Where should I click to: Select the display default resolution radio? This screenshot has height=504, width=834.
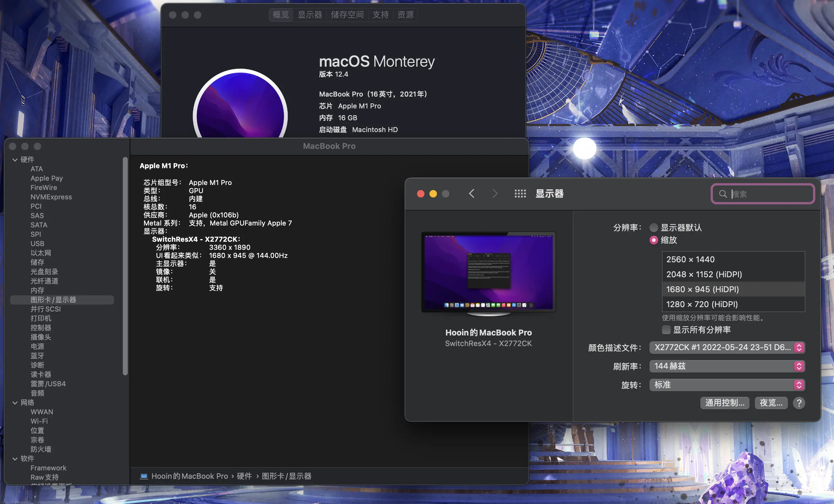pos(654,228)
